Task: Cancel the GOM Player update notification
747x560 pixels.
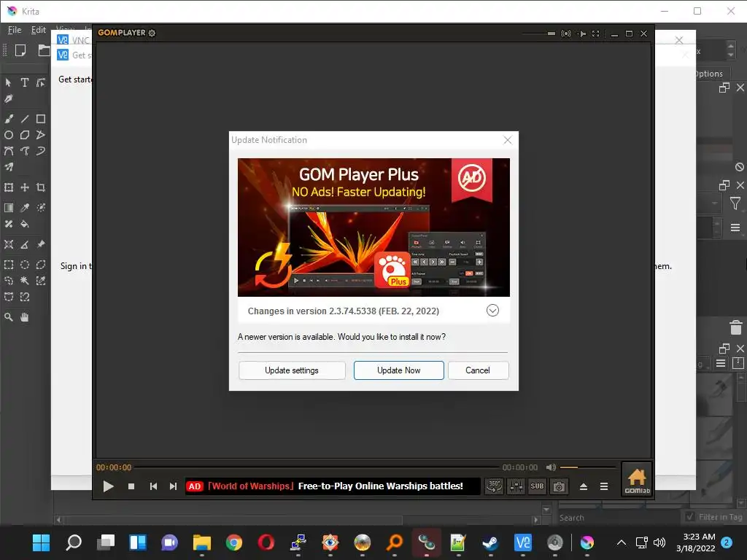Action: point(478,370)
